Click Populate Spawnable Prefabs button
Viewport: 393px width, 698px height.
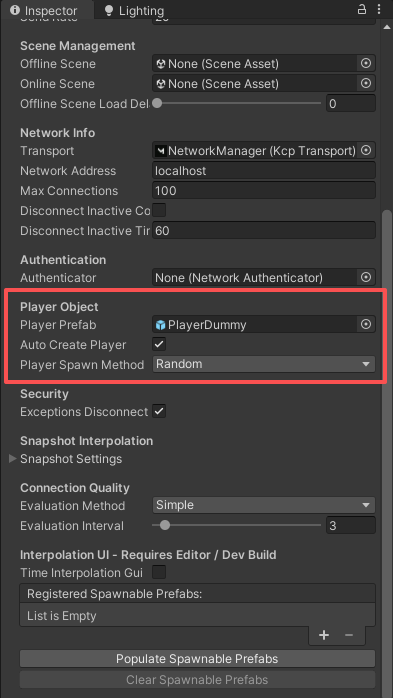coord(197,659)
